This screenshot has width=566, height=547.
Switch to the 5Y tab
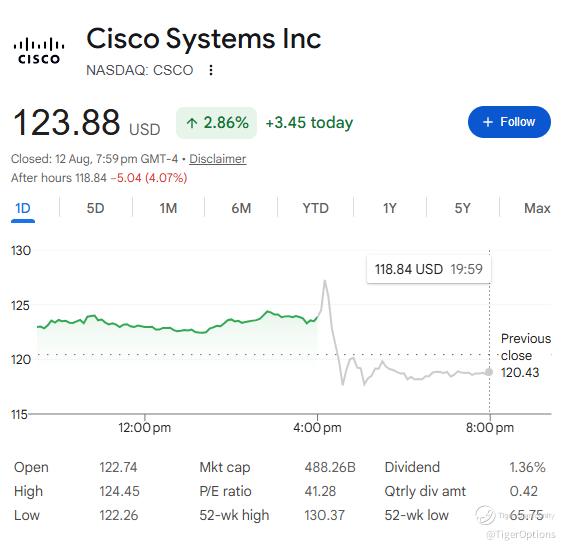point(462,208)
